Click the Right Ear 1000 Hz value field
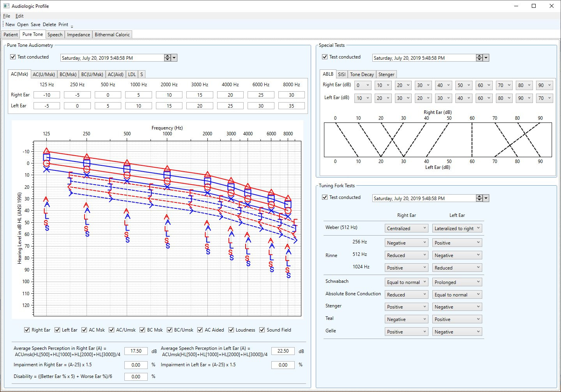Image resolution: width=561 pixels, height=392 pixels. [x=138, y=95]
